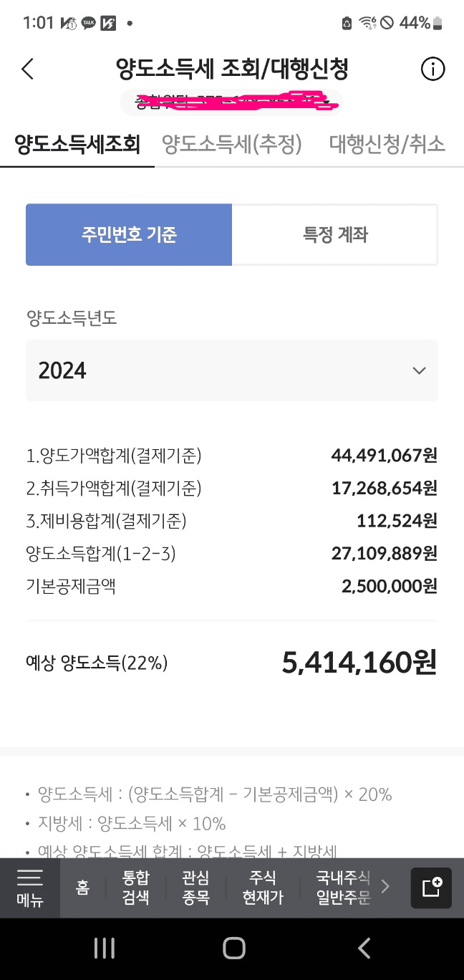This screenshot has height=980, width=464.
Task: Open 관심 종목 shortcut
Action: [195, 888]
